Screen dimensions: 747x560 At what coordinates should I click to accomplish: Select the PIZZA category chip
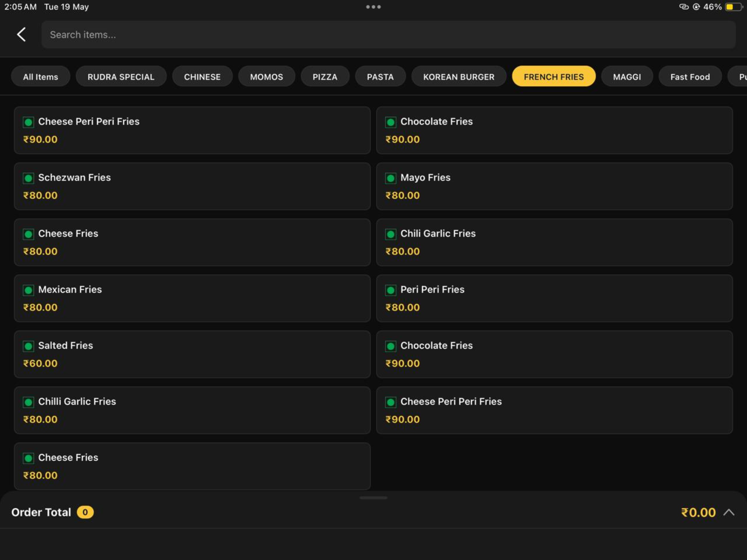click(325, 77)
